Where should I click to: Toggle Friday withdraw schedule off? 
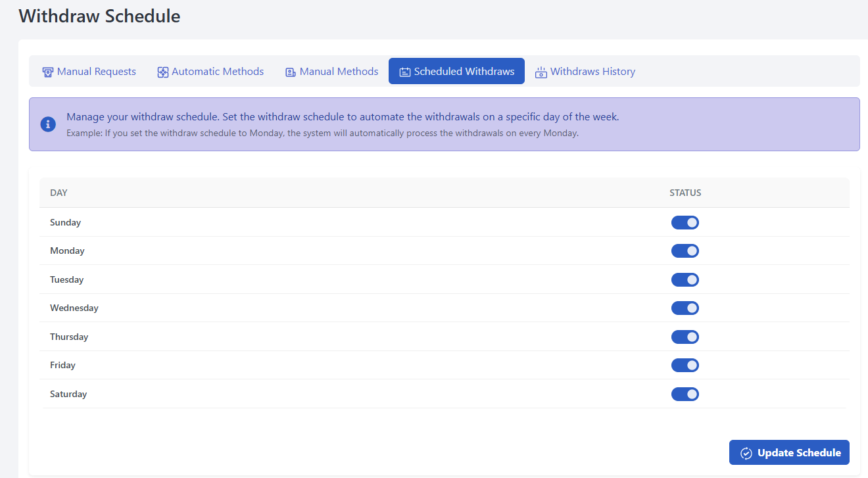click(x=685, y=365)
